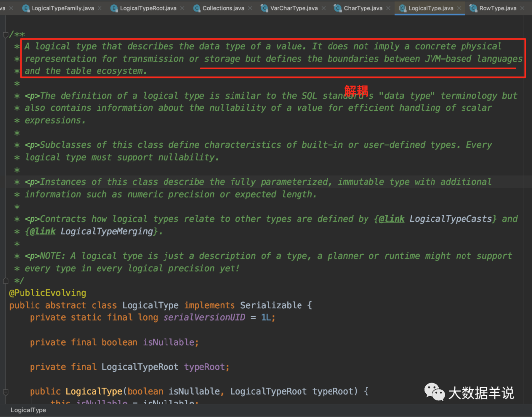This screenshot has width=532, height=417.
Task: Switch to the LogicalTypeFamily.java tab
Action: click(x=63, y=8)
